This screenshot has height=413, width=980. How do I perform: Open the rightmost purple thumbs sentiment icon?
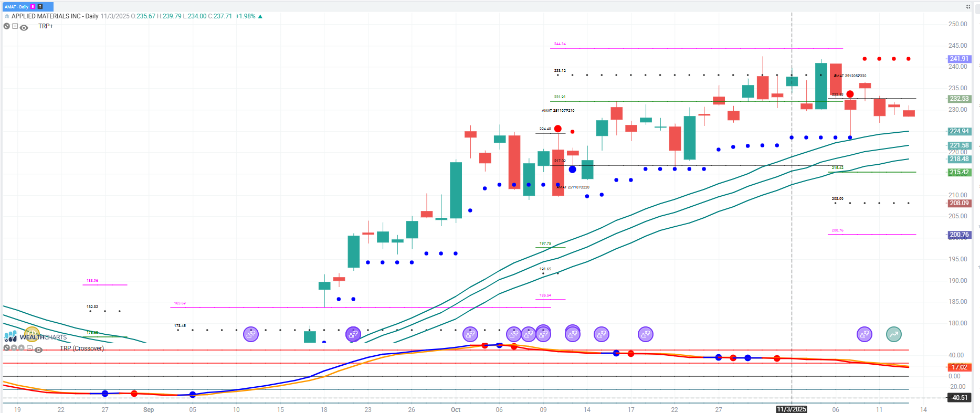864,334
